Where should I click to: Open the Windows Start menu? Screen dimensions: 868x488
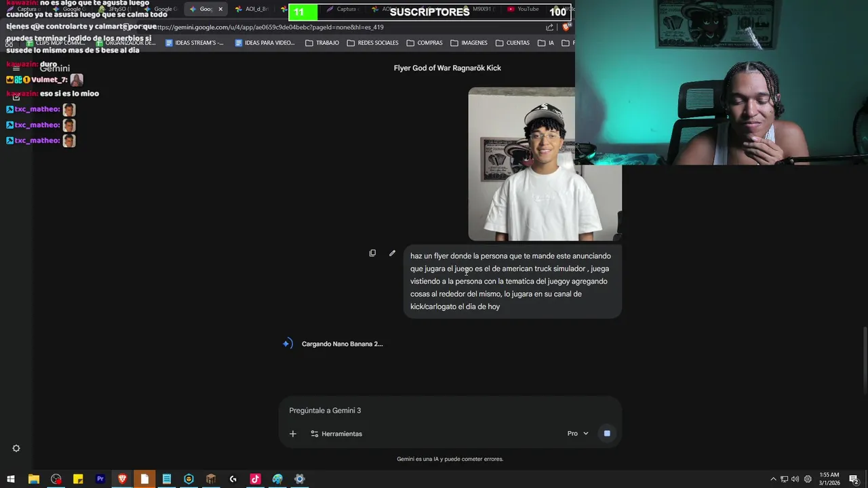[11, 479]
